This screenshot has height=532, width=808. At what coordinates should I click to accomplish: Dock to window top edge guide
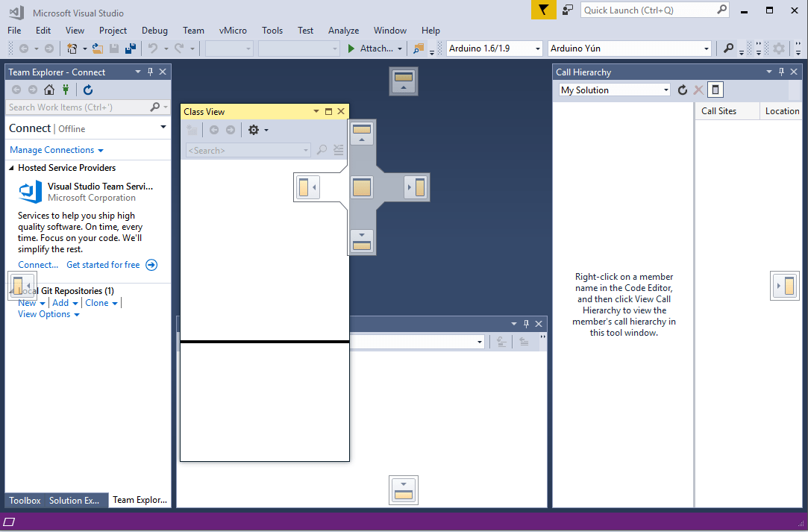point(404,81)
